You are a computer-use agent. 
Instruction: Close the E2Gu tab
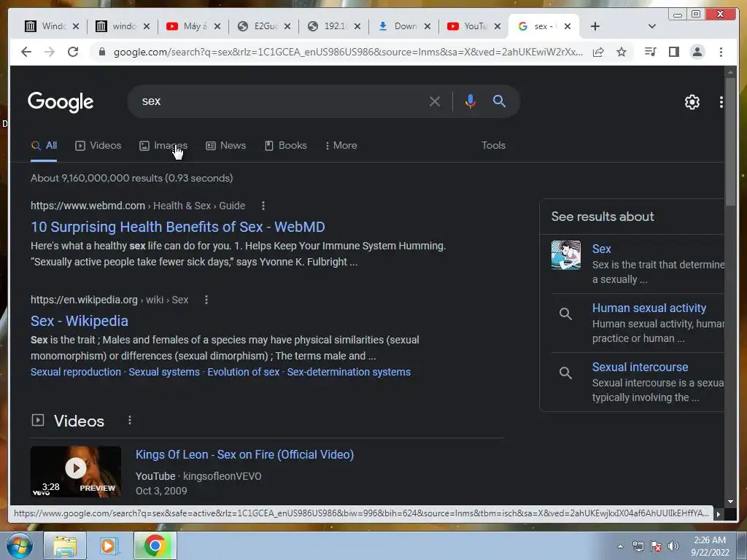pos(287,26)
